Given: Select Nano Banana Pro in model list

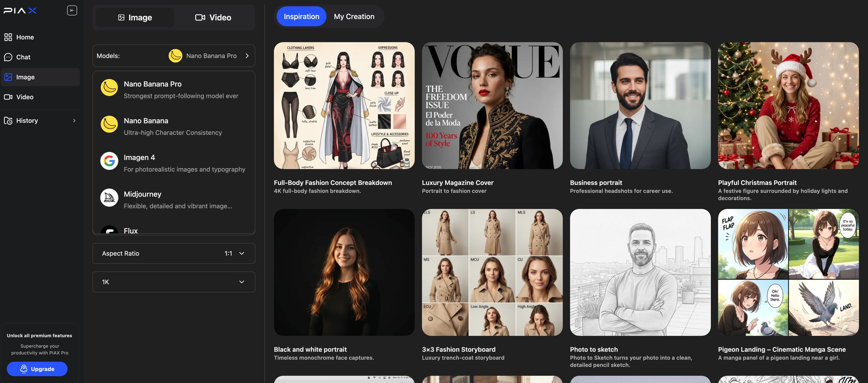Looking at the screenshot, I should pos(153,84).
